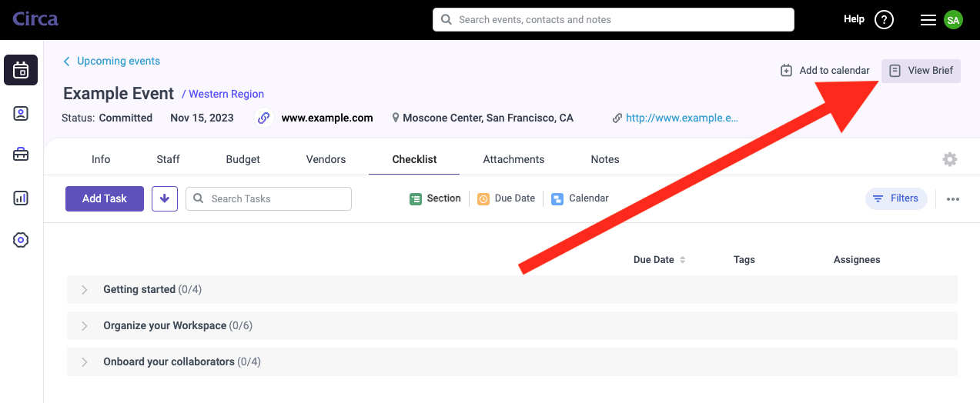Click the Help text link
Viewport: 980px width, 403px height.
tap(854, 20)
